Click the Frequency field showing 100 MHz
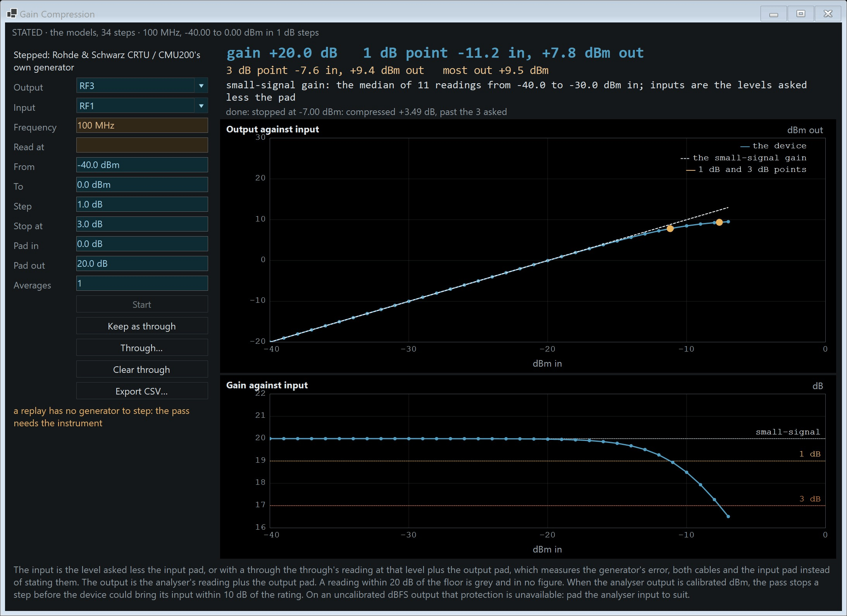The width and height of the screenshot is (847, 616). click(x=142, y=125)
